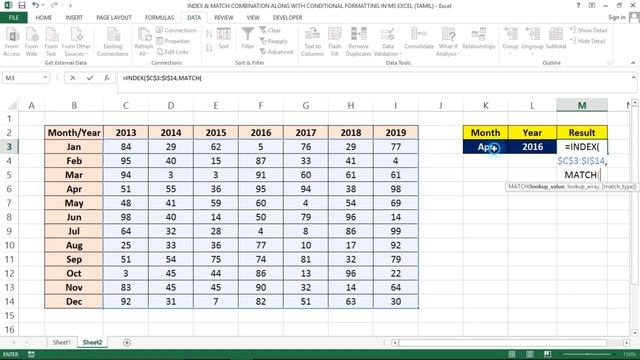This screenshot has height=360, width=640.
Task: Select the column M header
Action: [582, 105]
